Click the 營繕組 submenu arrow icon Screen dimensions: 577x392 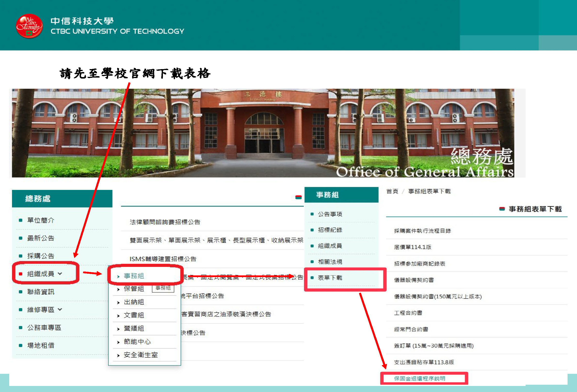click(118, 329)
